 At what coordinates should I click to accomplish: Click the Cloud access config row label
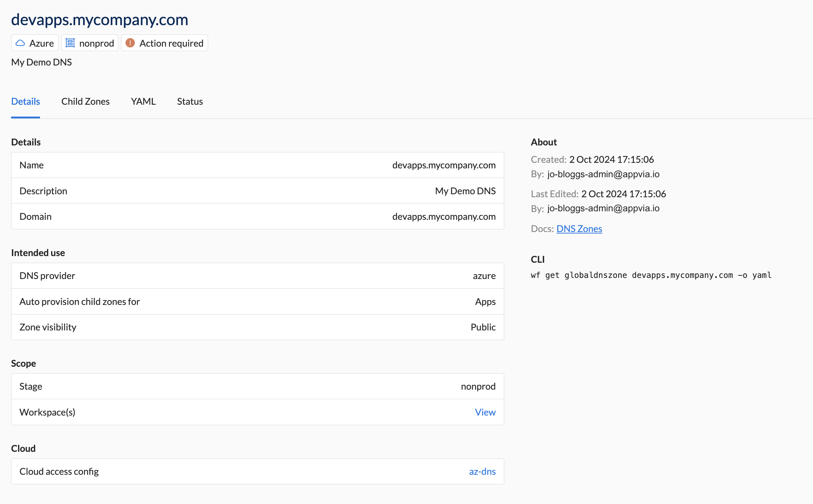59,471
